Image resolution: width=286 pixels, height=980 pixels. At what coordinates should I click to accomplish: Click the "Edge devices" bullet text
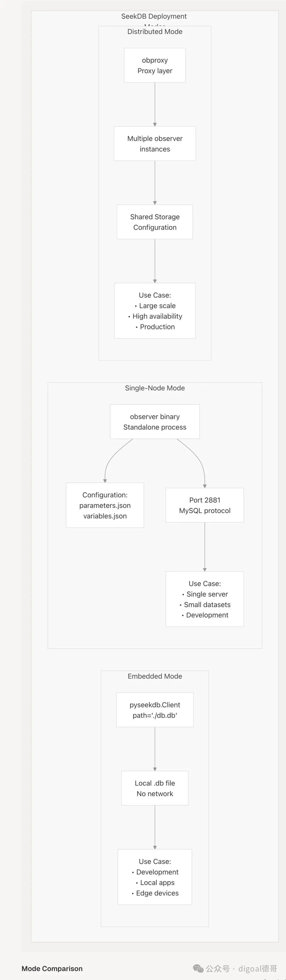tap(158, 893)
